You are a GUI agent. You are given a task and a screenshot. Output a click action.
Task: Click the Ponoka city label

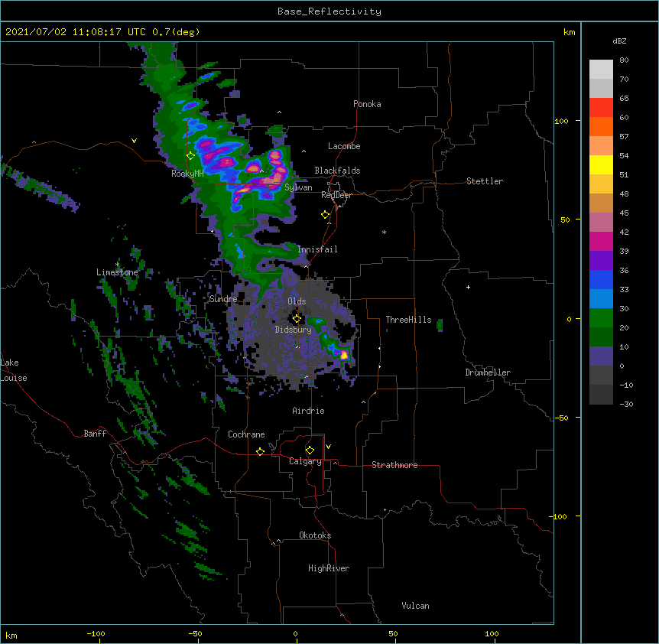point(367,104)
